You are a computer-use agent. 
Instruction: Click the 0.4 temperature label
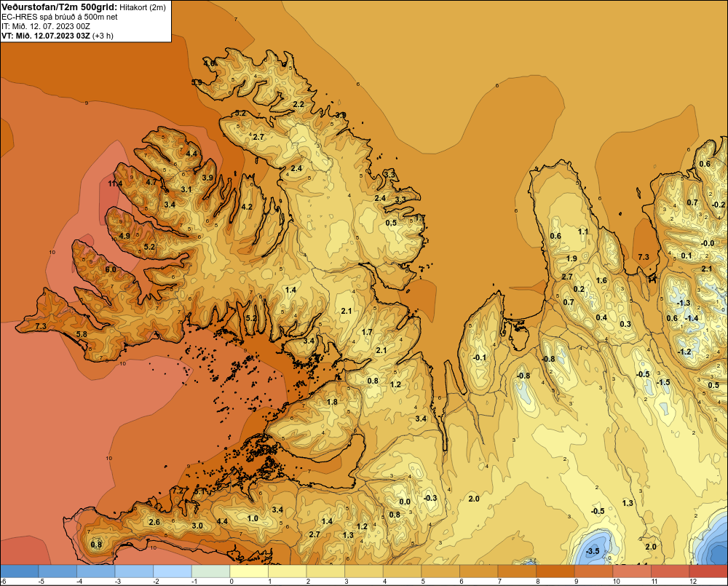[601, 317]
